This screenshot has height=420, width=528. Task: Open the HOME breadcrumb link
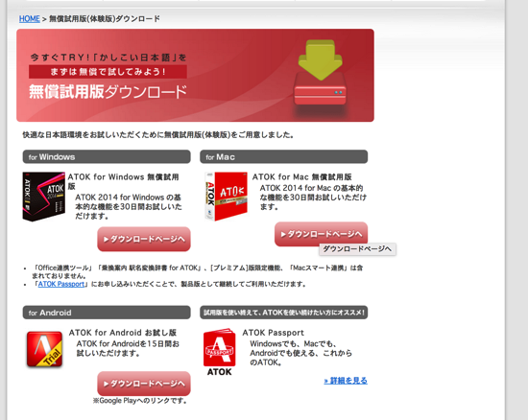30,19
